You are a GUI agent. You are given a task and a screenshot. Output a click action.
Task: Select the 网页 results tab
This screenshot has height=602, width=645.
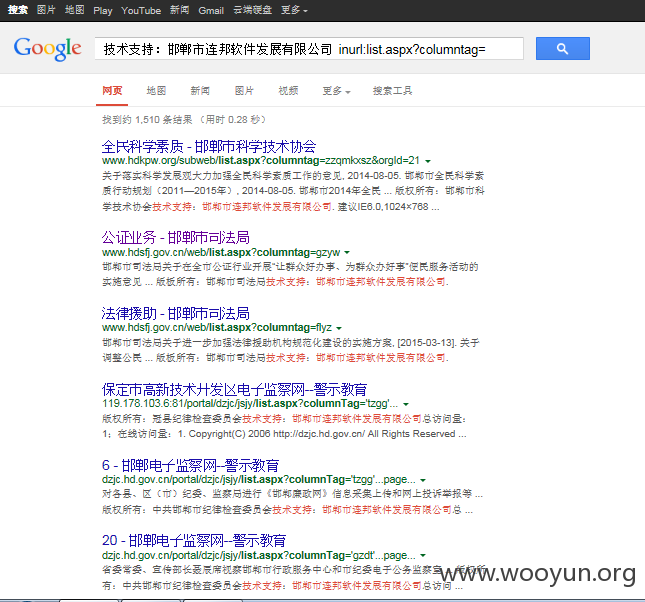pyautogui.click(x=112, y=91)
